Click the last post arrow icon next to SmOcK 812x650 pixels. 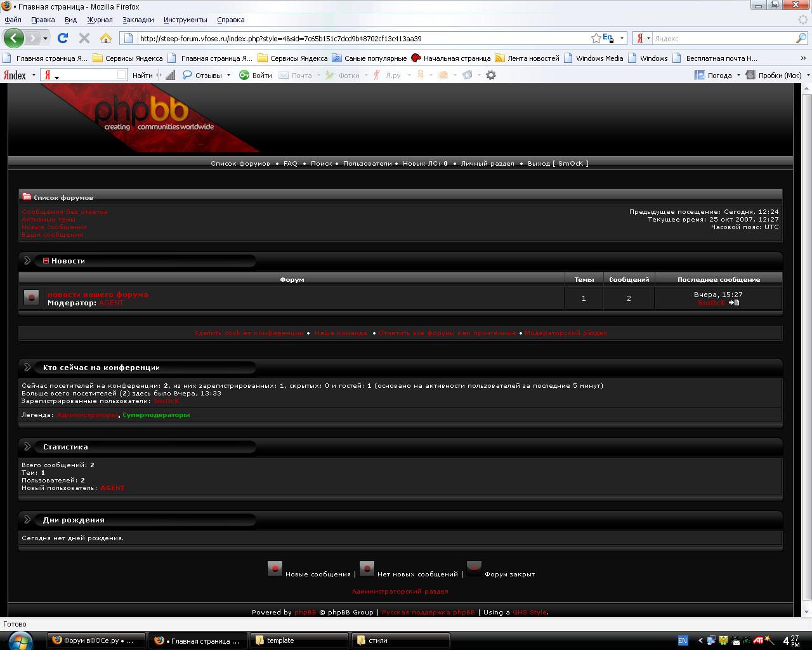[734, 303]
